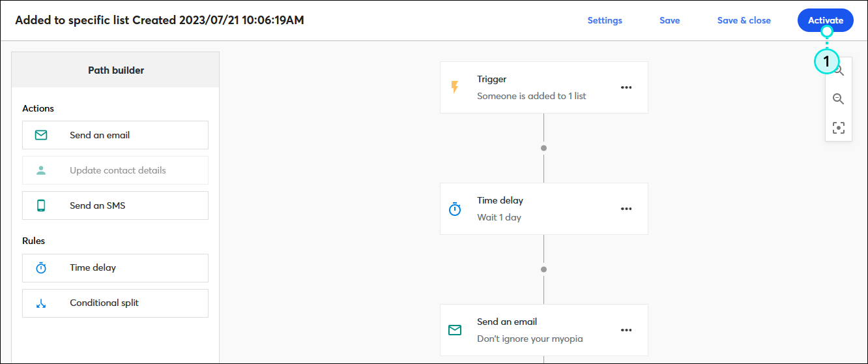Click the phone icon for SMS
Image resolution: width=868 pixels, height=364 pixels.
[41, 205]
